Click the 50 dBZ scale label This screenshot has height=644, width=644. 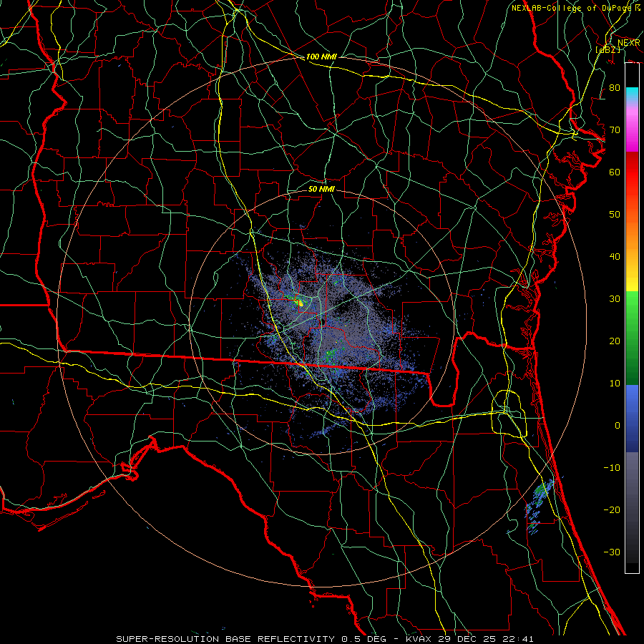(x=615, y=215)
